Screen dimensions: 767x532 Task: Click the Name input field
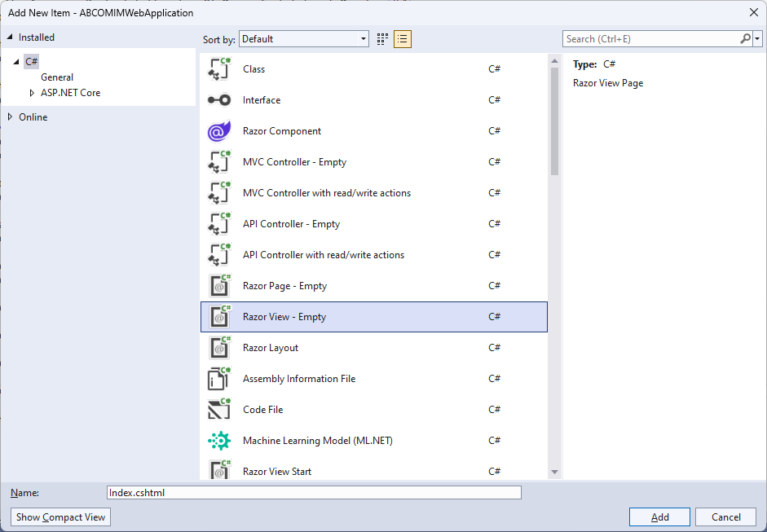point(314,493)
